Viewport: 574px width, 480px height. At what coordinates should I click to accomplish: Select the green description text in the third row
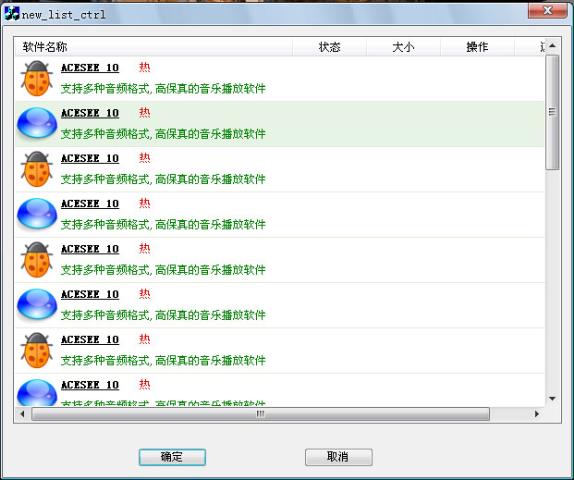pyautogui.click(x=163, y=179)
